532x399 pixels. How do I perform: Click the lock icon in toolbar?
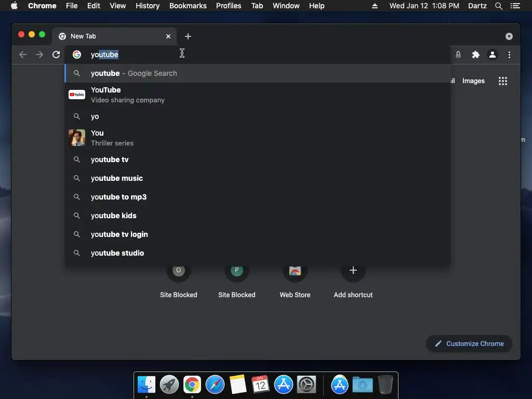[x=458, y=55]
